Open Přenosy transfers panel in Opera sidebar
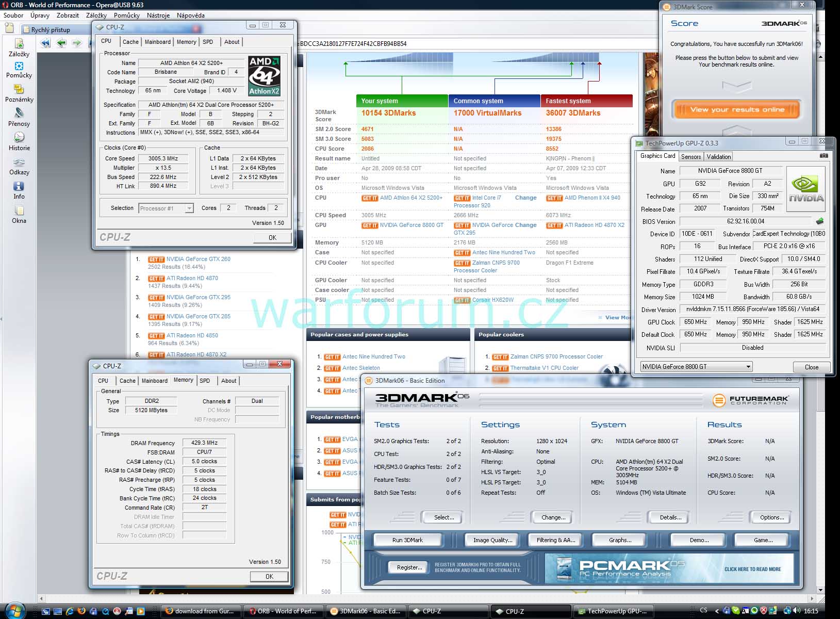Viewport: 840px width, 619px height. tap(19, 118)
